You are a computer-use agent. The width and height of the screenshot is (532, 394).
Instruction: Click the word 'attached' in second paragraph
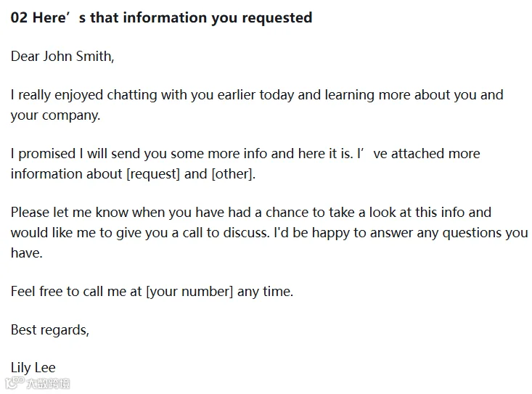418,154
